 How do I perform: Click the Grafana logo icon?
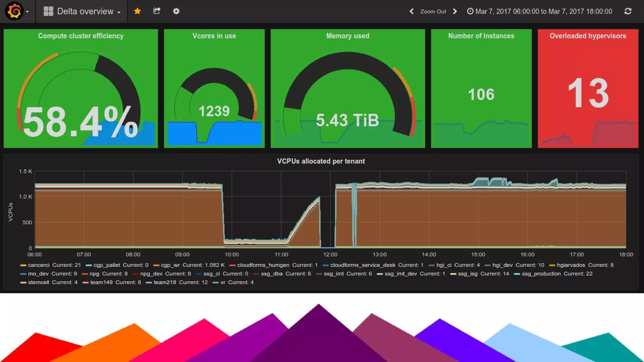(14, 11)
